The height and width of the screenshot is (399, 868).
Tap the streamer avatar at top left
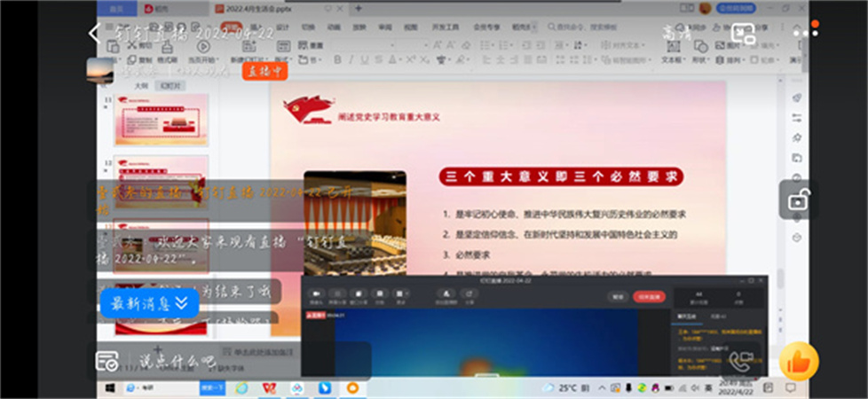point(99,69)
